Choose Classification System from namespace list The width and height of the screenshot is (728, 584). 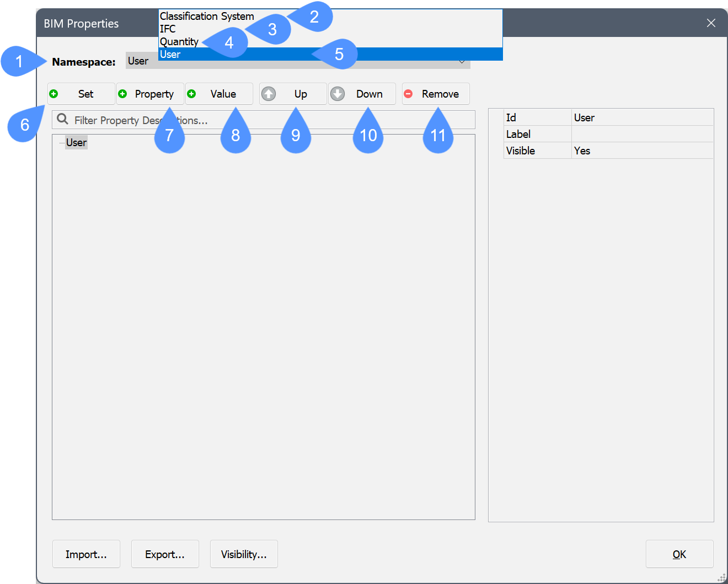207,16
